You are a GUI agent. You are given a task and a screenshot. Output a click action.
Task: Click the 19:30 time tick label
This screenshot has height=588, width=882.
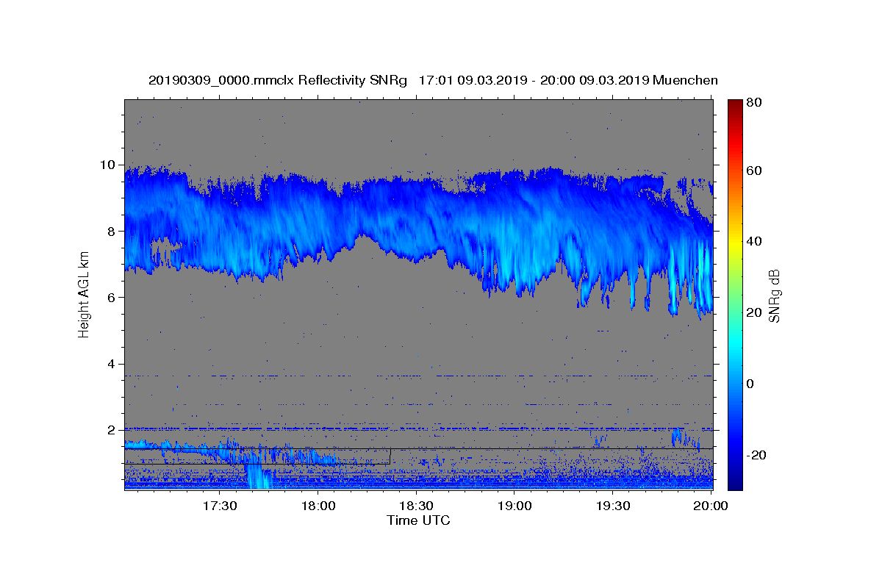click(x=613, y=506)
